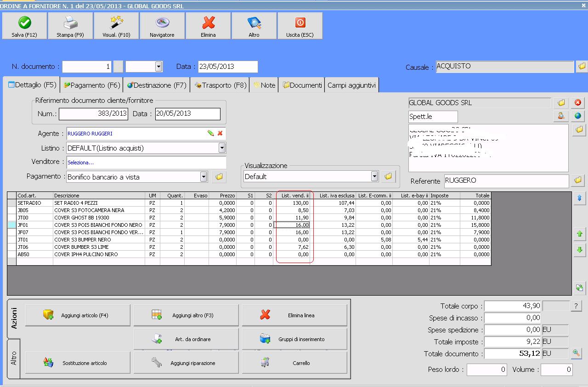The image size is (588, 387).
Task: Click the Elimina linea button
Action: click(294, 315)
